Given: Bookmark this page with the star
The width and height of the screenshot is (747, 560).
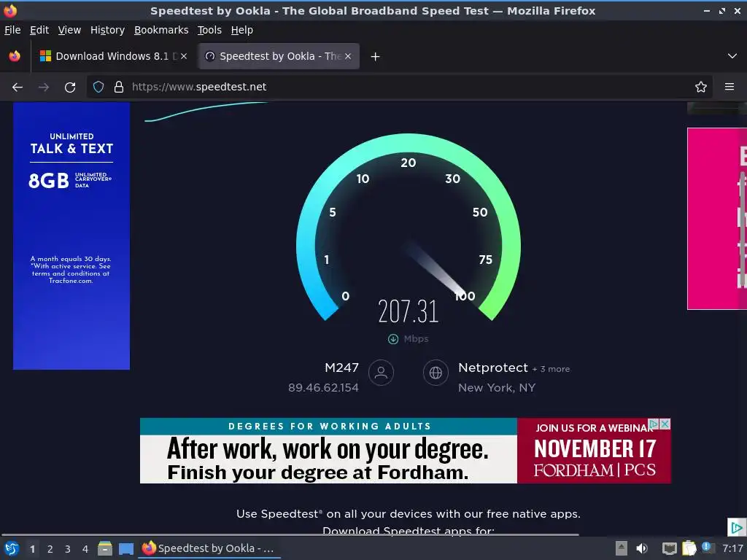Looking at the screenshot, I should 701,87.
